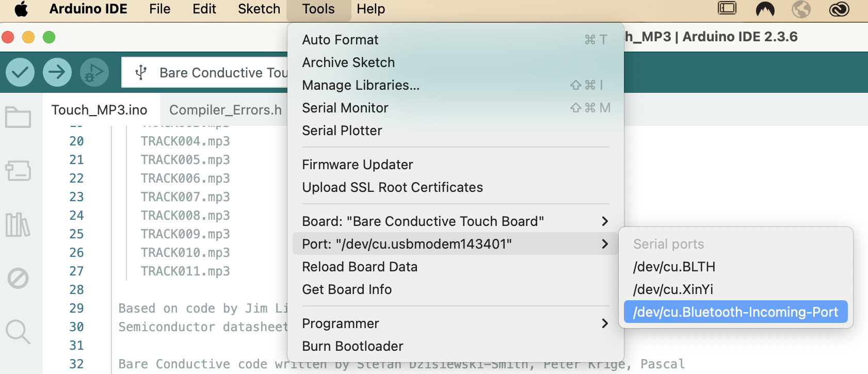Select the /dev/cu.XinYi serial port

(673, 289)
